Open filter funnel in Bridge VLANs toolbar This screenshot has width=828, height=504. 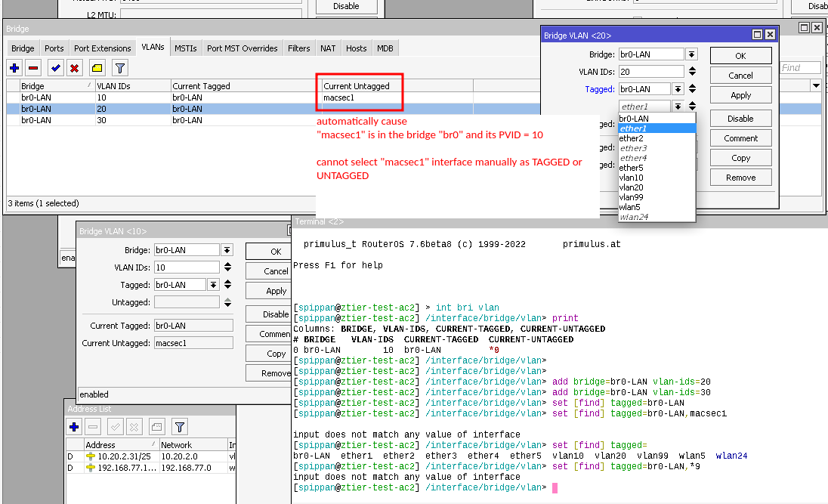tap(120, 68)
